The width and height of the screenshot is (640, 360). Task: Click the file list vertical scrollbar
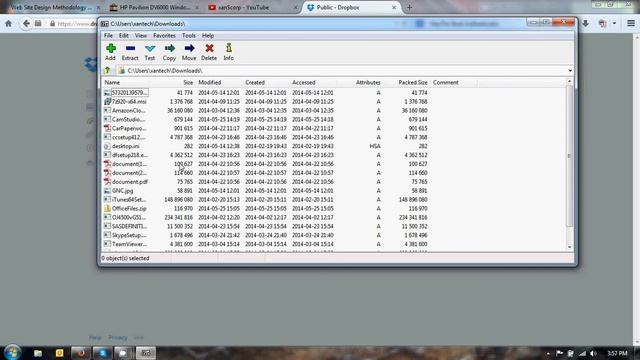pos(569,156)
